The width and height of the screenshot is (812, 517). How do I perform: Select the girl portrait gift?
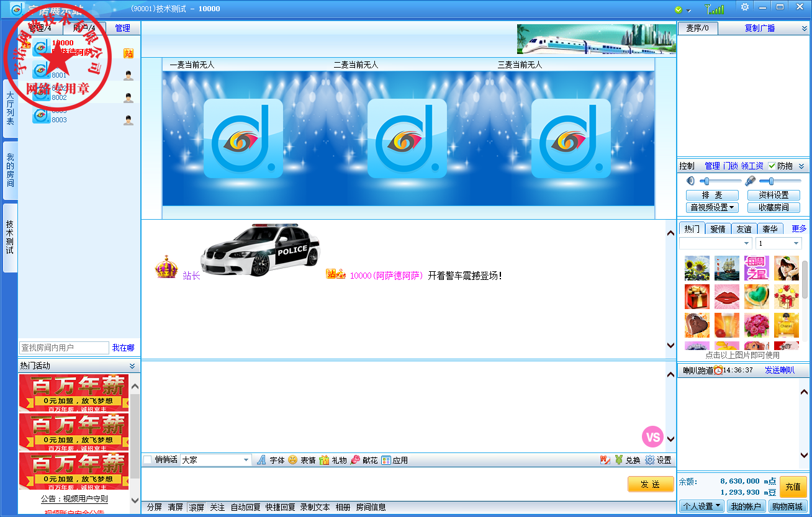coord(787,268)
